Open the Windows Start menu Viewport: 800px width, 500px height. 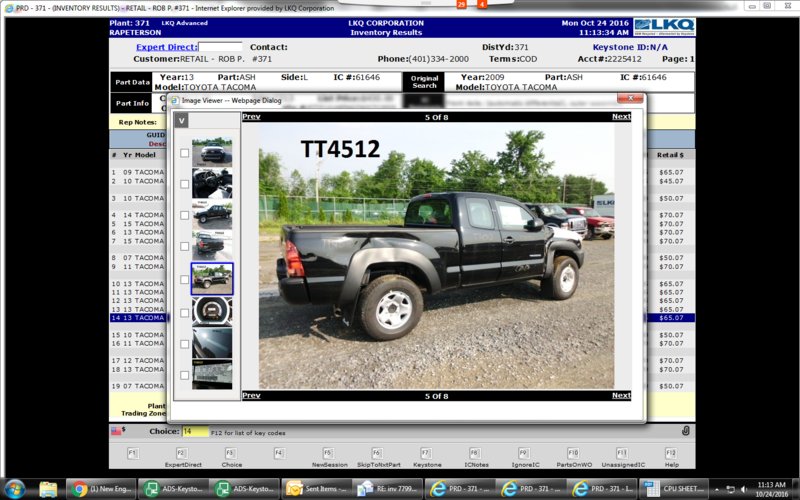(14, 489)
